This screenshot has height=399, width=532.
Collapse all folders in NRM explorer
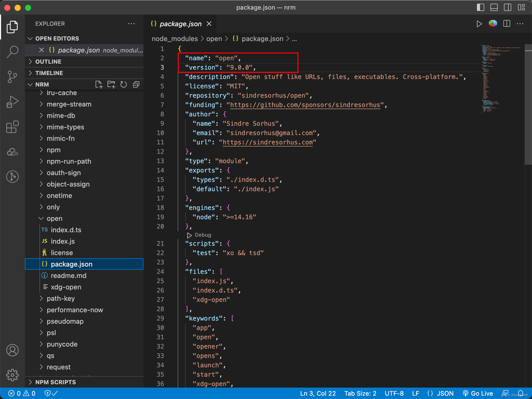pyautogui.click(x=136, y=84)
